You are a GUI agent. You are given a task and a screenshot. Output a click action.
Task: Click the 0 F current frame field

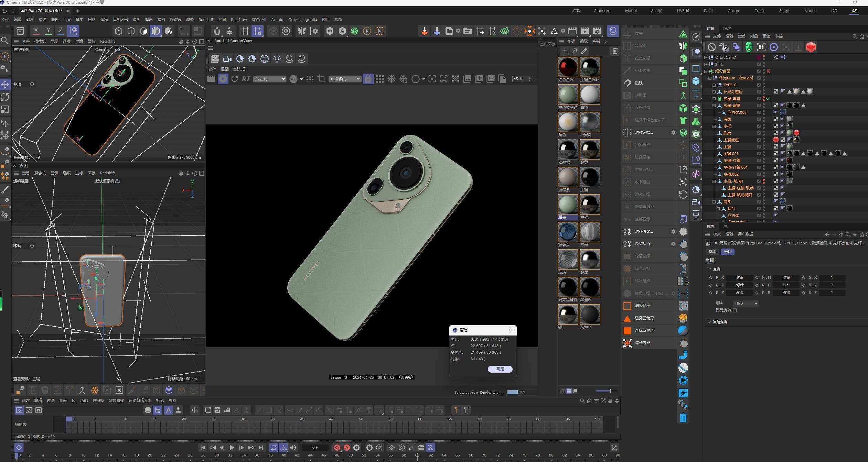[315, 448]
